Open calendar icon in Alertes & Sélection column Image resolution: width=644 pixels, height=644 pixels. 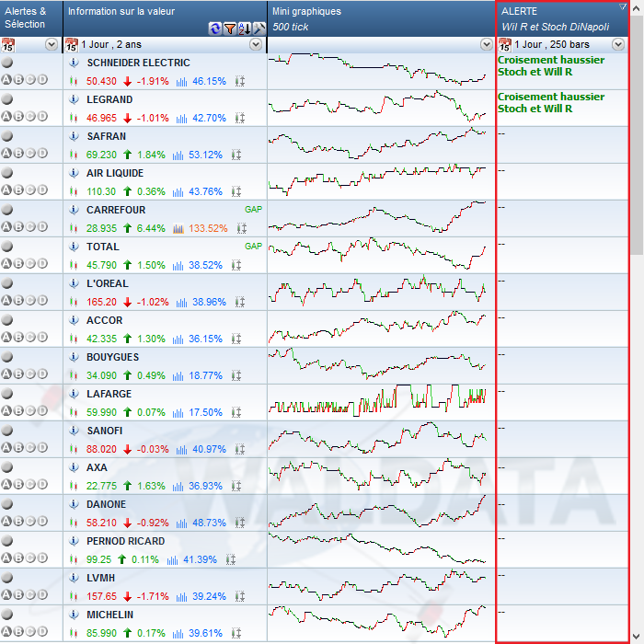click(x=7, y=45)
